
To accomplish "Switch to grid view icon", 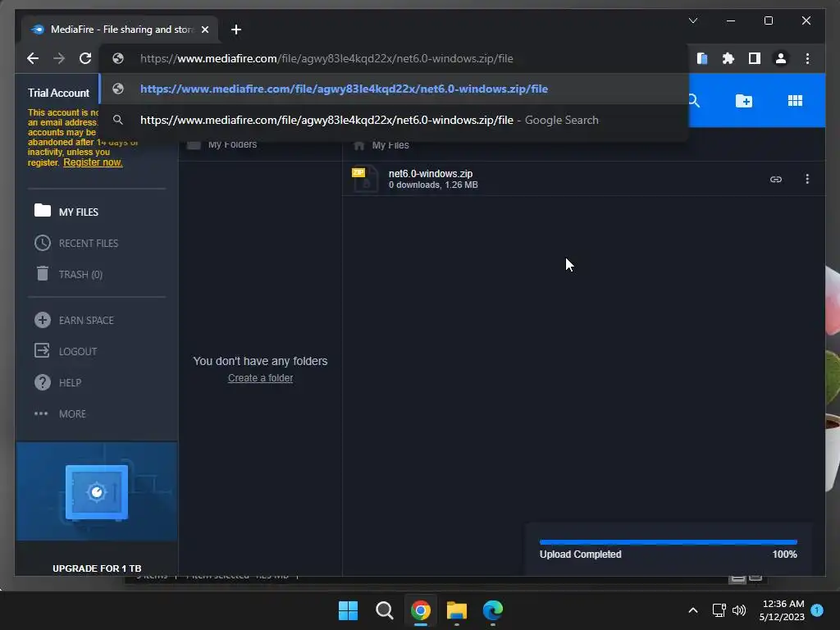I will click(795, 101).
